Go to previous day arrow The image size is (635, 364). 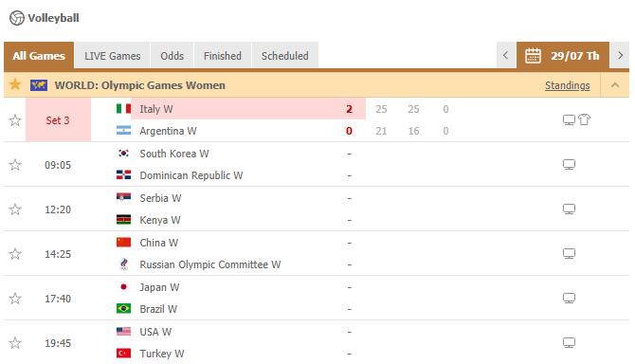click(x=505, y=55)
